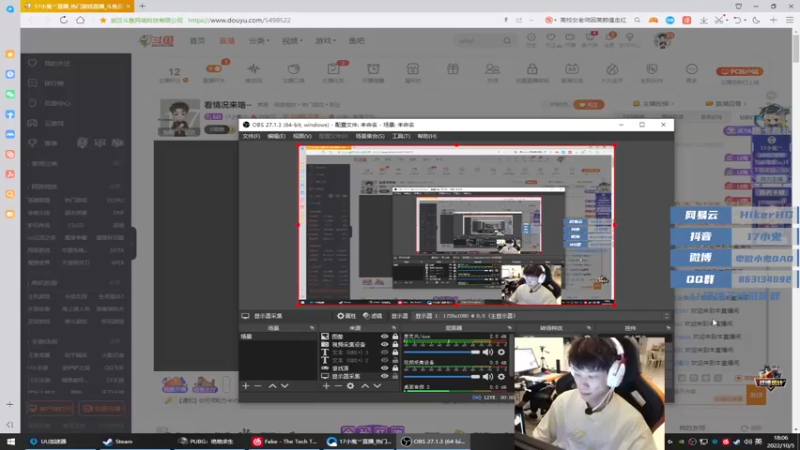
Task: Open source properties gear labeled 属性
Action: click(346, 316)
